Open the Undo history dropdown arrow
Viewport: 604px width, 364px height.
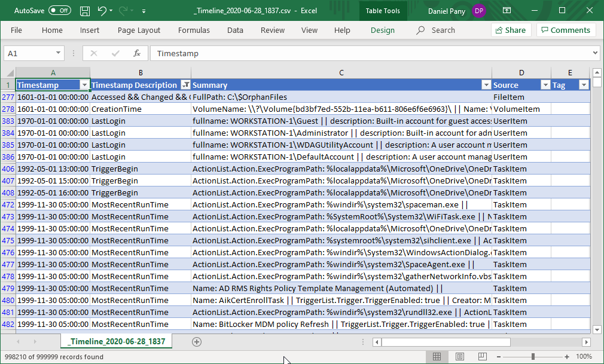(111, 11)
